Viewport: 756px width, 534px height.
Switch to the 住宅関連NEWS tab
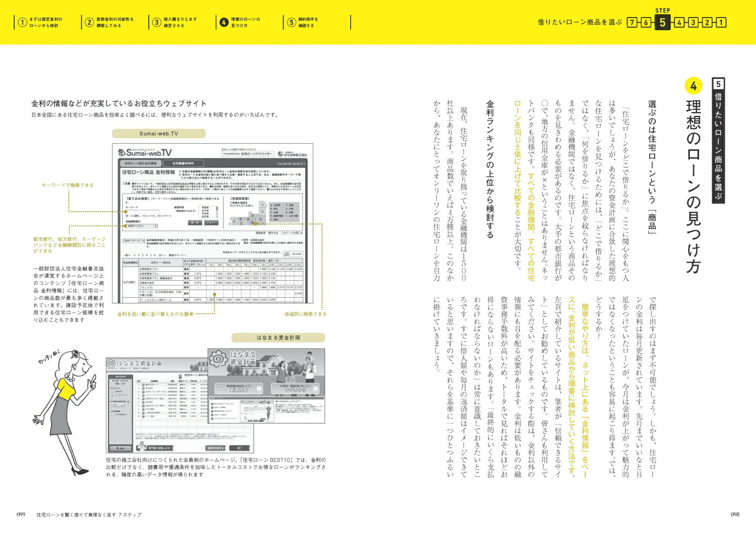(183, 164)
